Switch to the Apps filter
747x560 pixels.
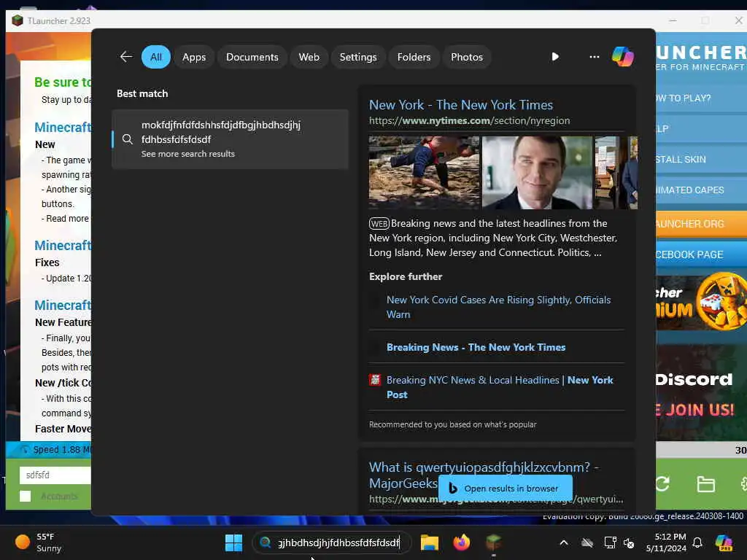tap(194, 57)
